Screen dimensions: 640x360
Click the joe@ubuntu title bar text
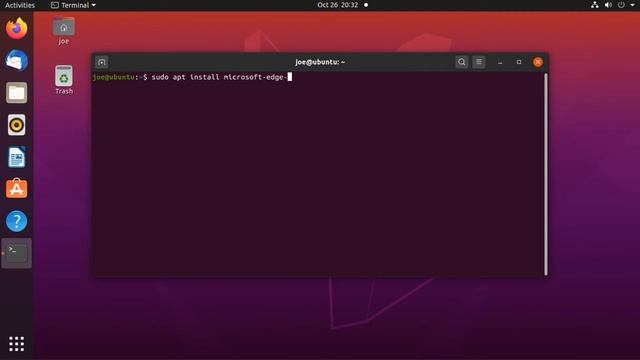(320, 62)
